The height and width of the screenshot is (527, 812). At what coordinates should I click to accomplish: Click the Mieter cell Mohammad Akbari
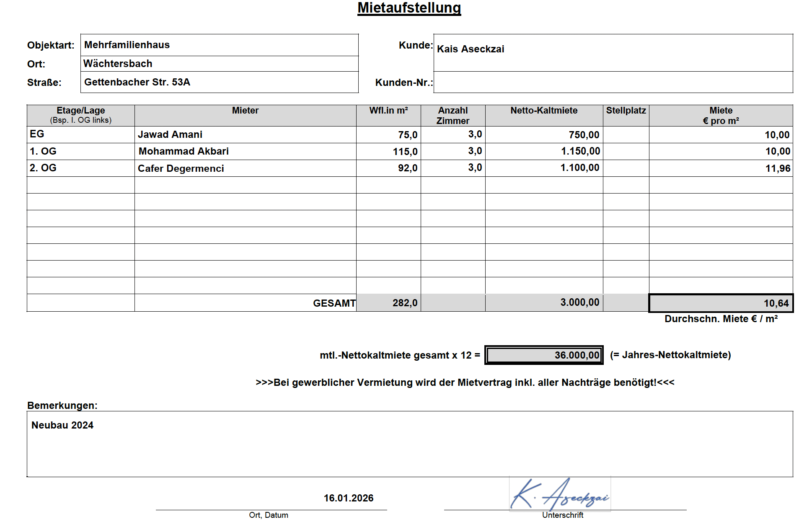click(x=246, y=151)
